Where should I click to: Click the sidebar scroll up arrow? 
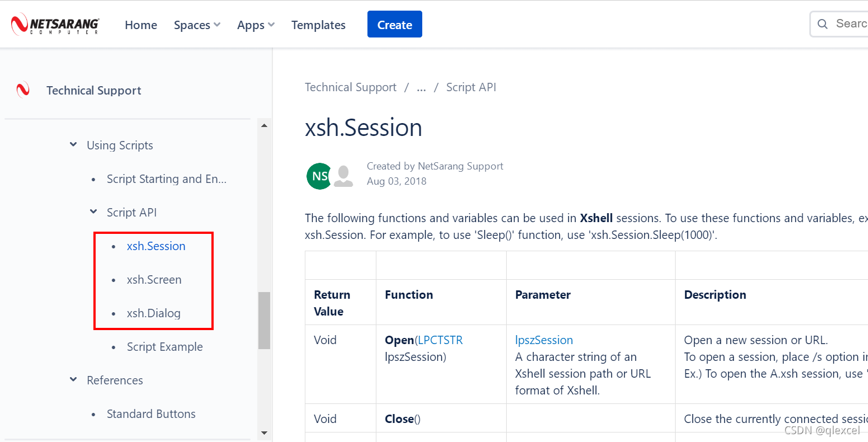[264, 125]
